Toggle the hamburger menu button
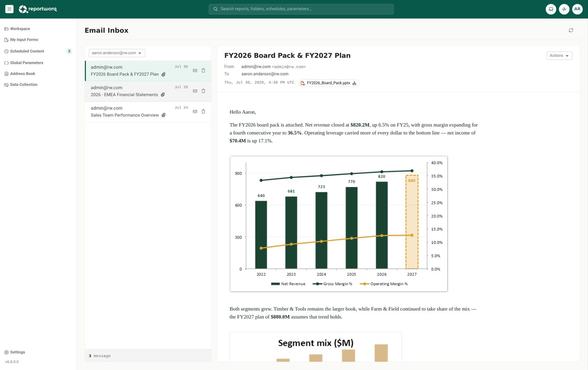 [x=9, y=9]
